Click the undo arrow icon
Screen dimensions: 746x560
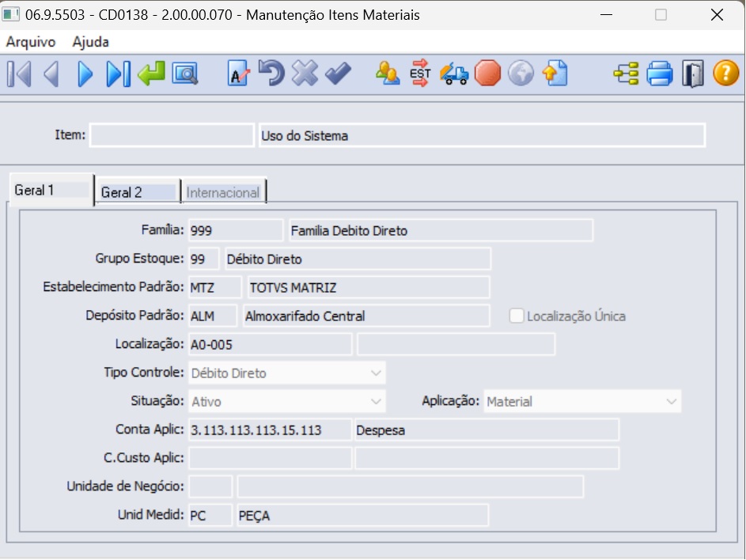coord(271,74)
